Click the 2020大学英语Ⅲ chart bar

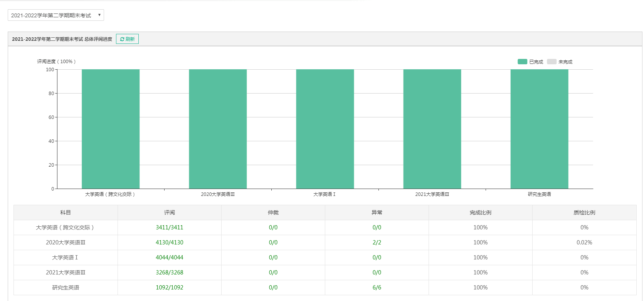coord(218,129)
